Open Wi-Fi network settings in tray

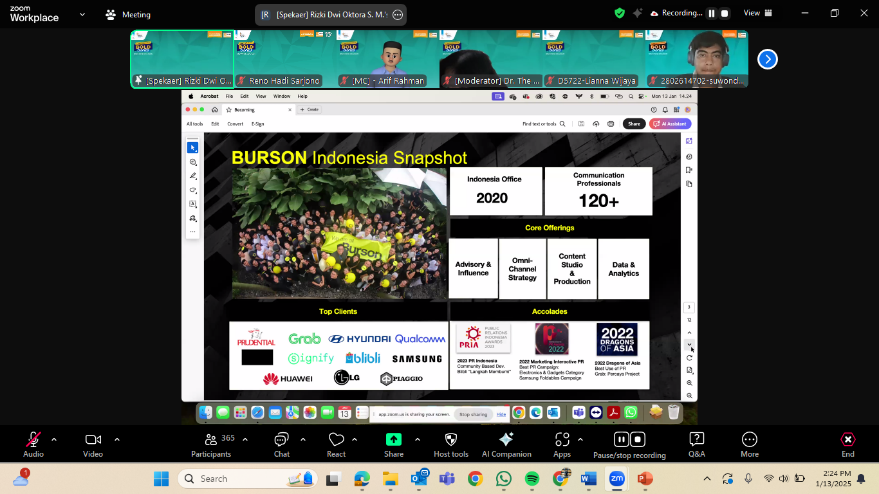point(769,478)
